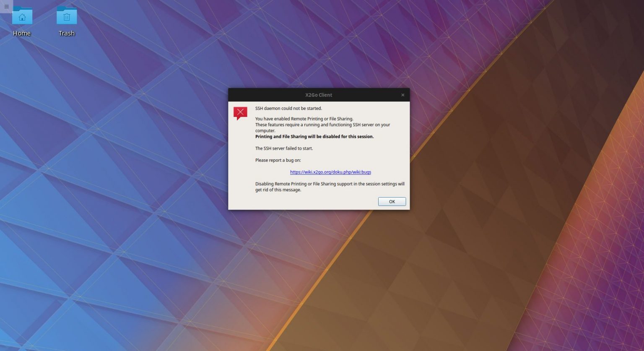Click the Home label under the folder
The height and width of the screenshot is (351, 644).
click(x=22, y=33)
